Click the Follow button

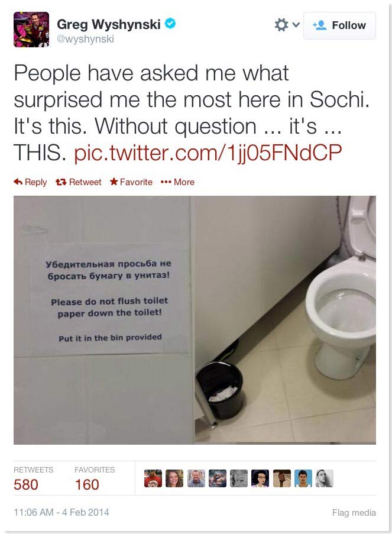(339, 25)
